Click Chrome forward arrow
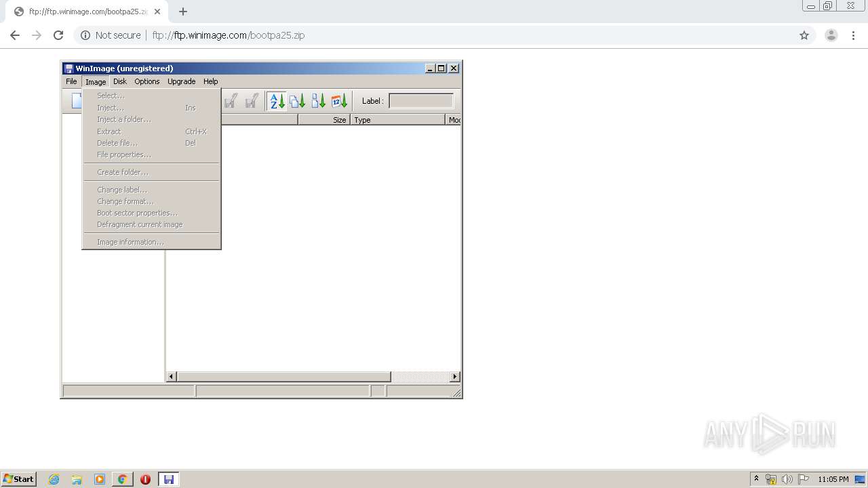This screenshot has height=488, width=868. coord(37,35)
